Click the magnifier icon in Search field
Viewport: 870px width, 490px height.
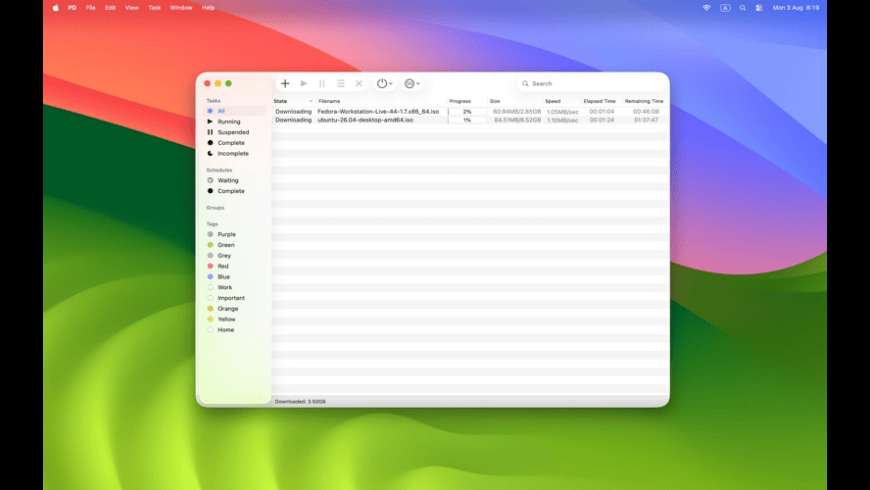(525, 83)
